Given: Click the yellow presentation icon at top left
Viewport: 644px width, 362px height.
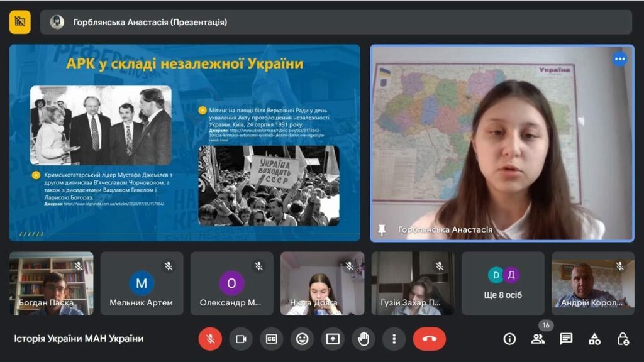Looking at the screenshot, I should 20,22.
